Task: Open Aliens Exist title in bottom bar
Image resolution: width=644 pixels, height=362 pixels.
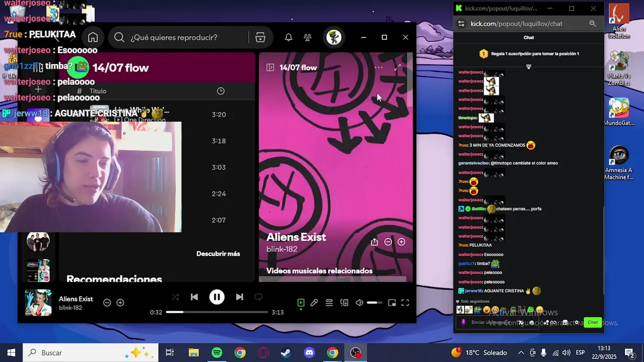Action: [x=76, y=299]
